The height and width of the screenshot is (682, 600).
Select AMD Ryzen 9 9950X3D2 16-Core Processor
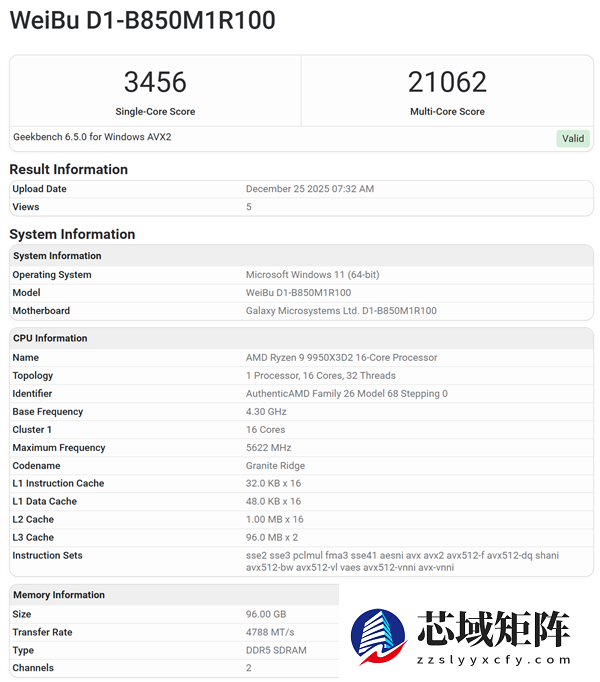point(342,358)
